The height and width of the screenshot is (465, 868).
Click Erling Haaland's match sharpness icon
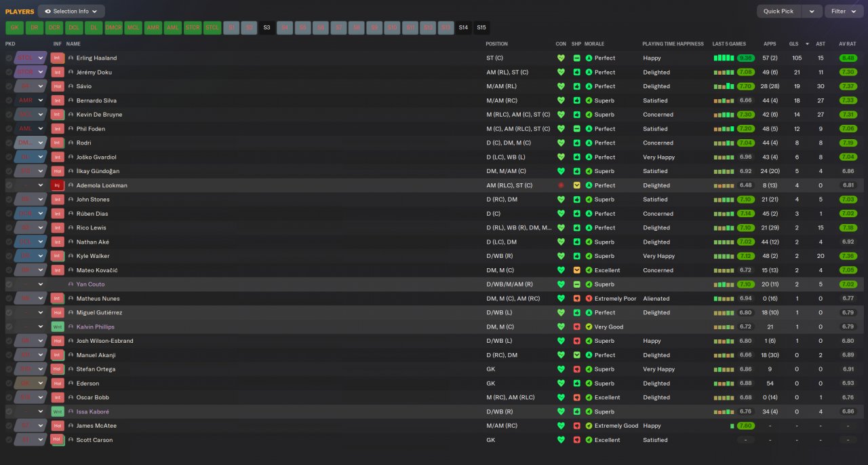(x=576, y=58)
